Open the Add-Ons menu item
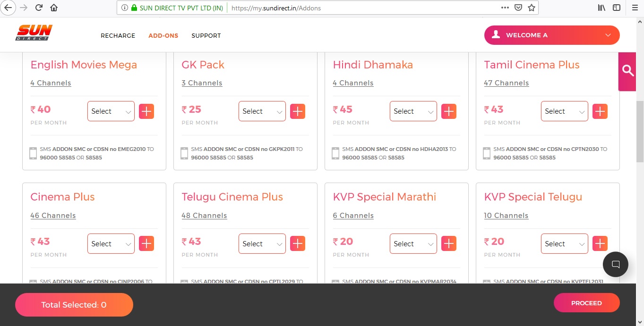 (163, 35)
